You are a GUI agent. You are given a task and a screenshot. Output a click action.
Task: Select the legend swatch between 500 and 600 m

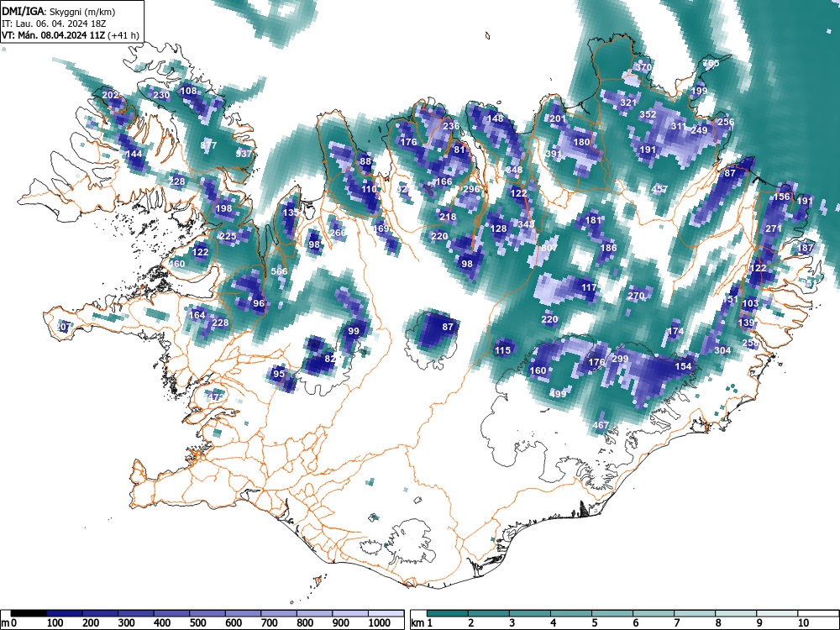207,613
